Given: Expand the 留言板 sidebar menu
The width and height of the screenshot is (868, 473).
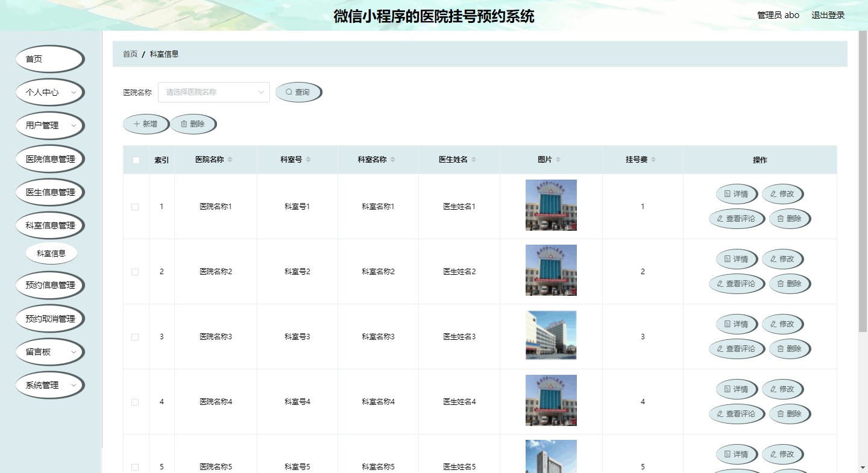Looking at the screenshot, I should pyautogui.click(x=49, y=352).
